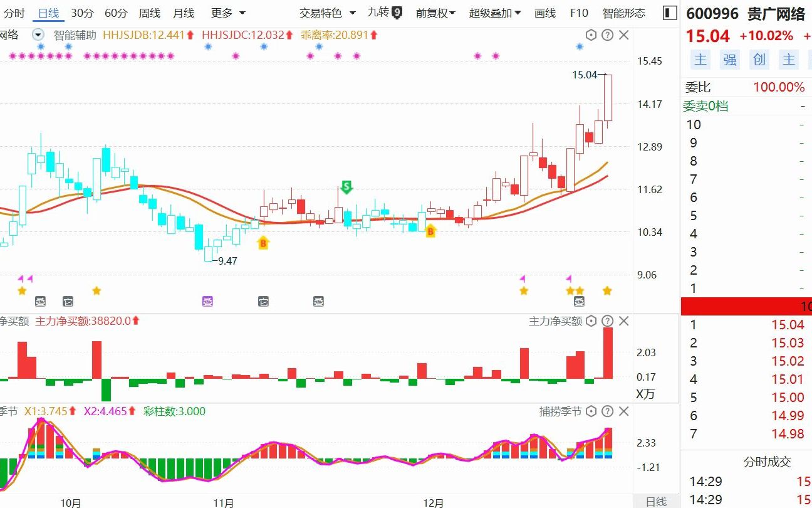The image size is (812, 508).
Task: Click the purple 叠 event marker icon
Action: coord(207,302)
